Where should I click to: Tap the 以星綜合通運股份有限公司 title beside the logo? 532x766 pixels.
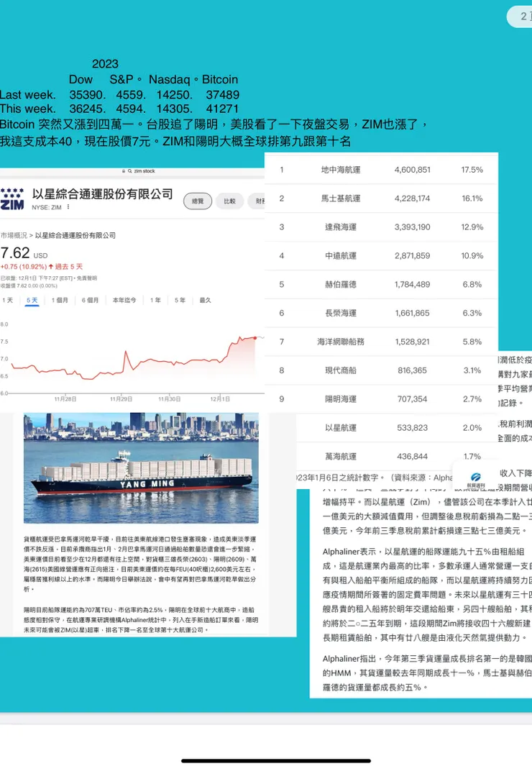point(103,194)
